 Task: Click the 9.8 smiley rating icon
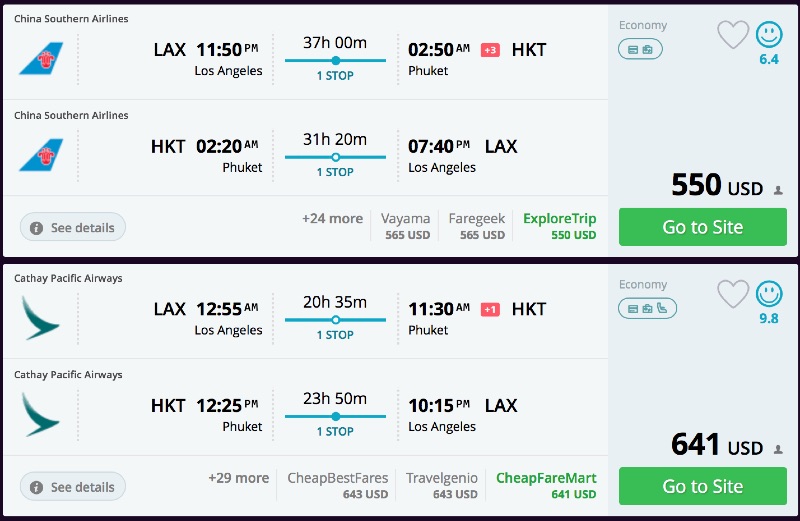[x=769, y=294]
